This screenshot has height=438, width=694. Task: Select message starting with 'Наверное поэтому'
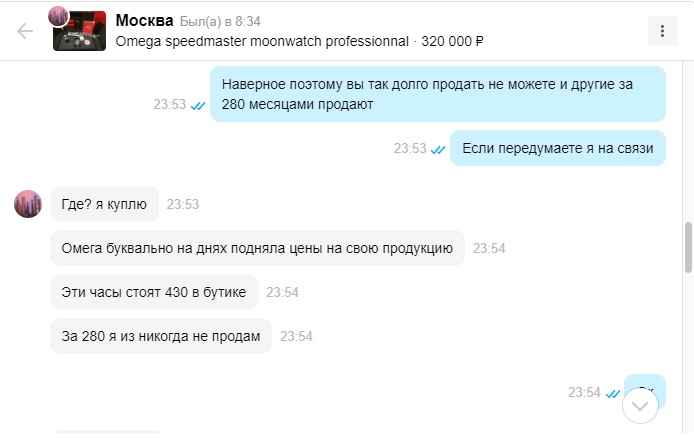[x=438, y=94]
